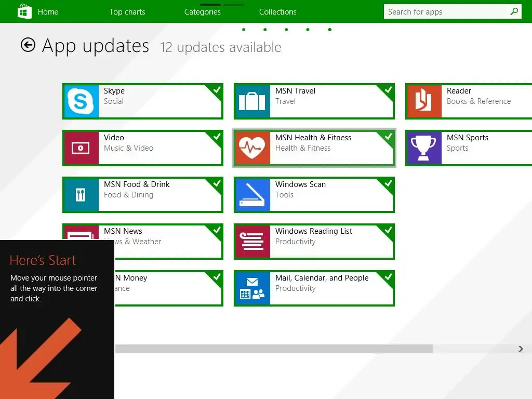Click the Reader app icon
Image resolution: width=532 pixels, height=399 pixels.
(x=424, y=101)
